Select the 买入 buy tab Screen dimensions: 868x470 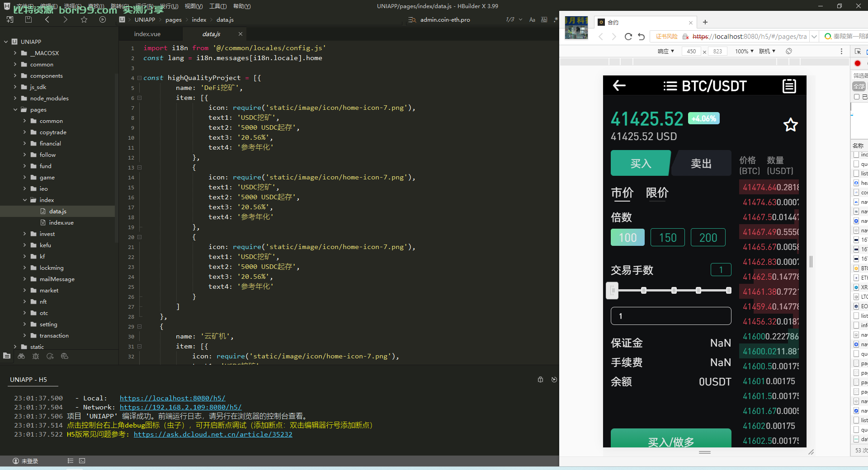click(641, 163)
